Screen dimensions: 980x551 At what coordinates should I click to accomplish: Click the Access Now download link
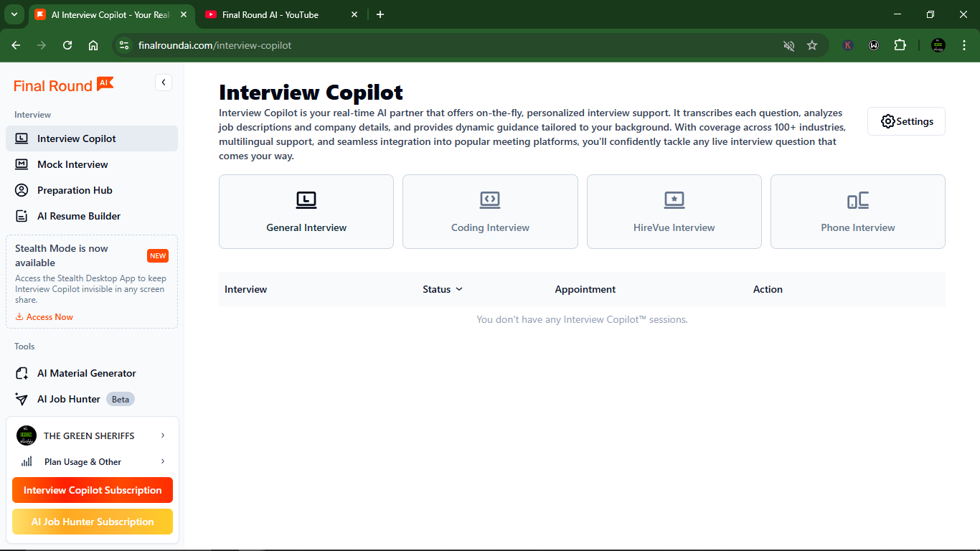[x=44, y=317]
